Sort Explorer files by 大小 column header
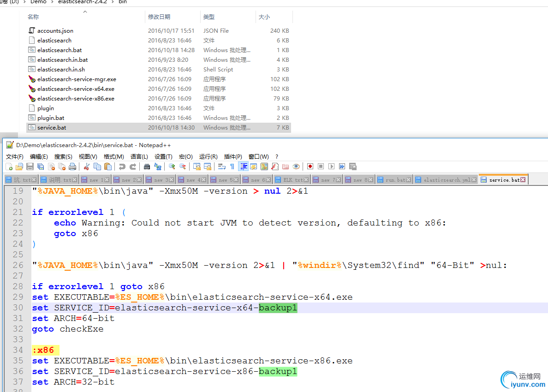The height and width of the screenshot is (392, 548). (264, 17)
